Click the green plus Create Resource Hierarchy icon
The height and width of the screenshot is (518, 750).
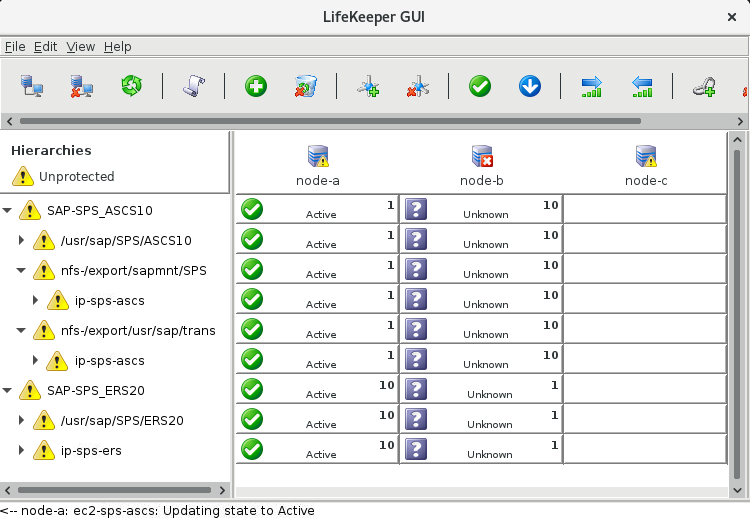[x=256, y=87]
